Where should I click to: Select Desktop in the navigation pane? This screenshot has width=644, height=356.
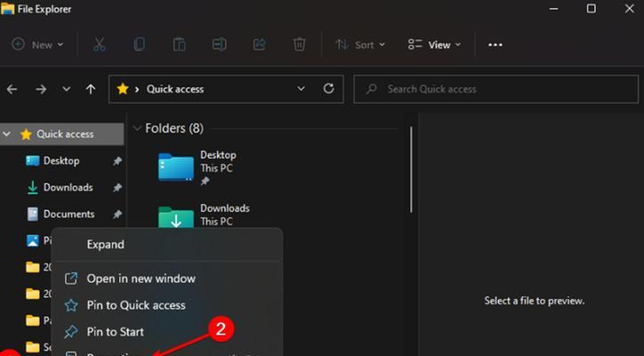click(x=61, y=161)
